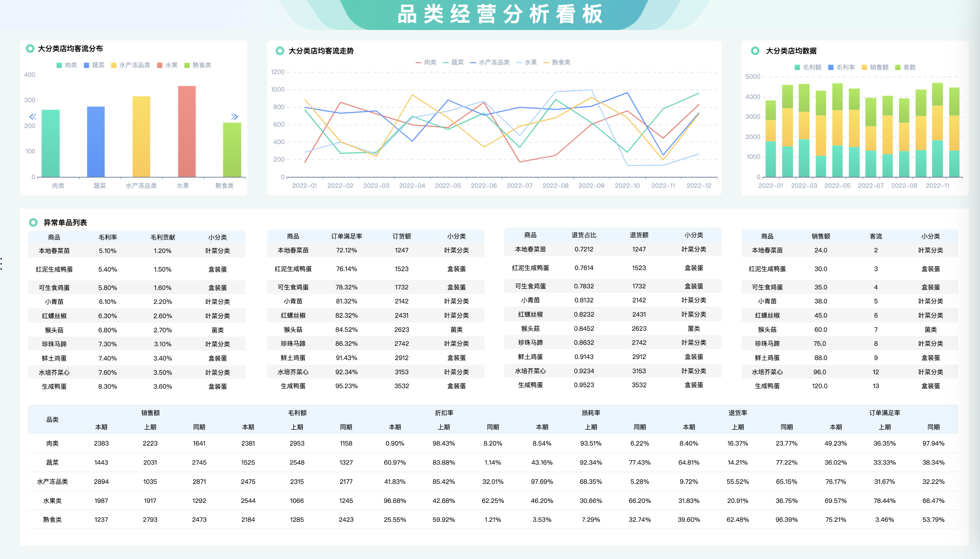Viewport: 980px width, 559px height.
Task: Click the 毛利贡献 column header
Action: tap(163, 237)
